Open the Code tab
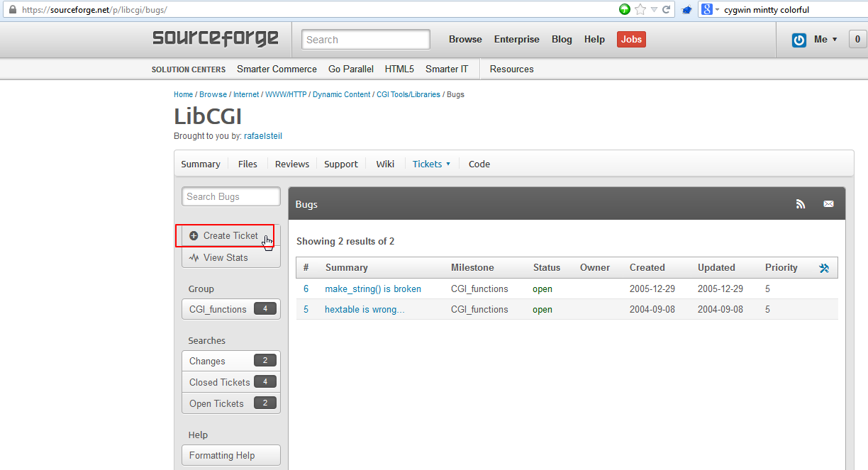This screenshot has width=868, height=470. pos(479,164)
